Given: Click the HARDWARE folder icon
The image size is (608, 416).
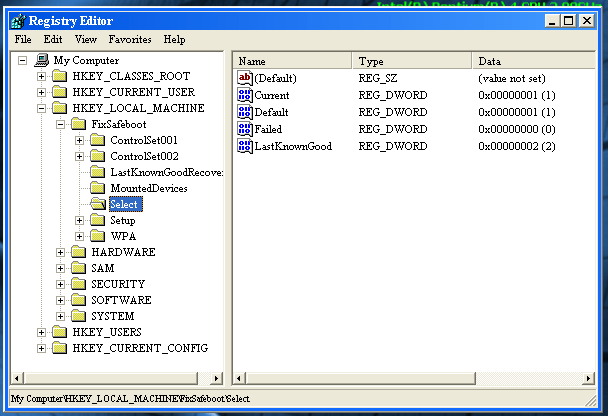Looking at the screenshot, I should (x=79, y=252).
